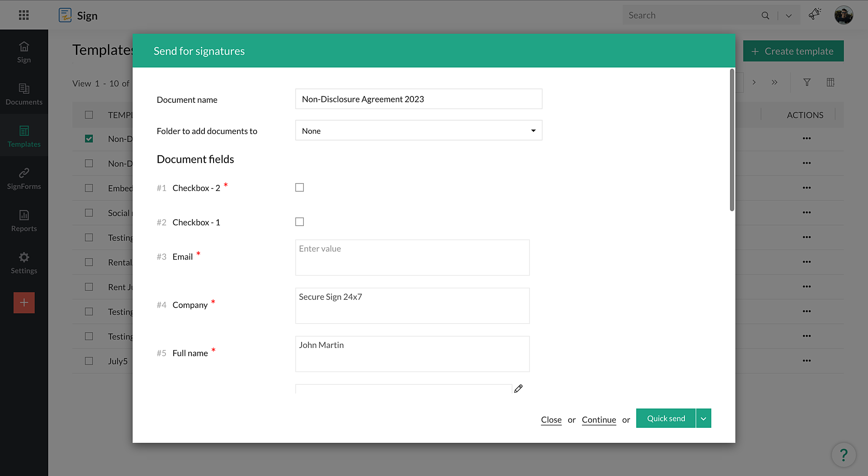Expand the search options chevron
The image size is (868, 476).
click(x=789, y=16)
